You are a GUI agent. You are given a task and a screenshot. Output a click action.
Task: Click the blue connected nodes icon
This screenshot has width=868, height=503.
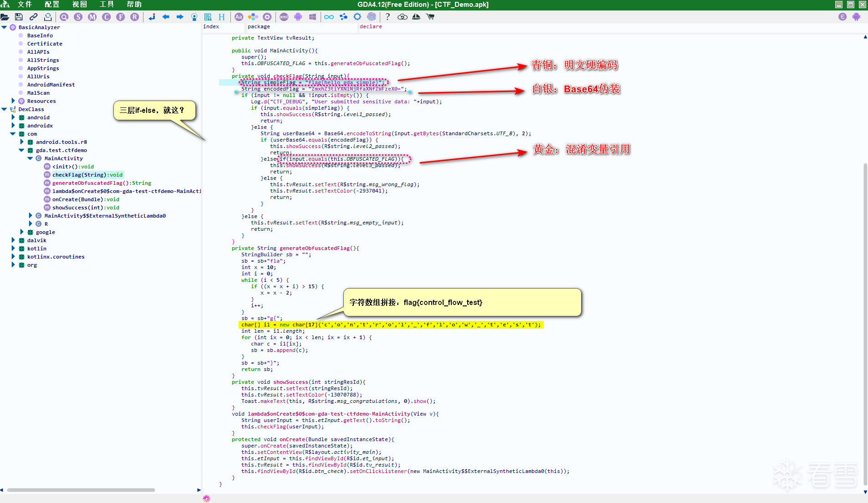tap(343, 17)
